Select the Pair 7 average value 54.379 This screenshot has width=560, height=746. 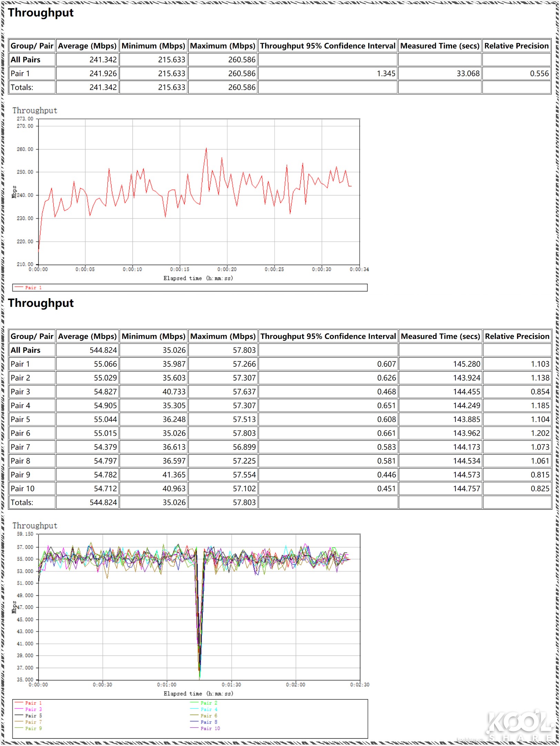105,447
